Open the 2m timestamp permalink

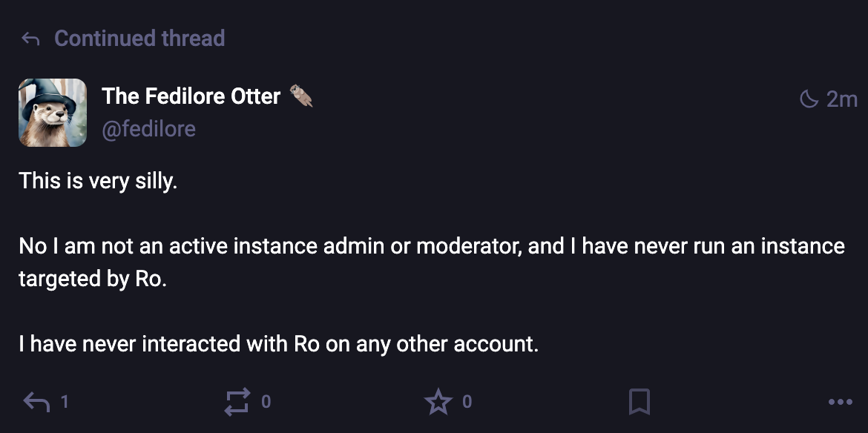841,99
